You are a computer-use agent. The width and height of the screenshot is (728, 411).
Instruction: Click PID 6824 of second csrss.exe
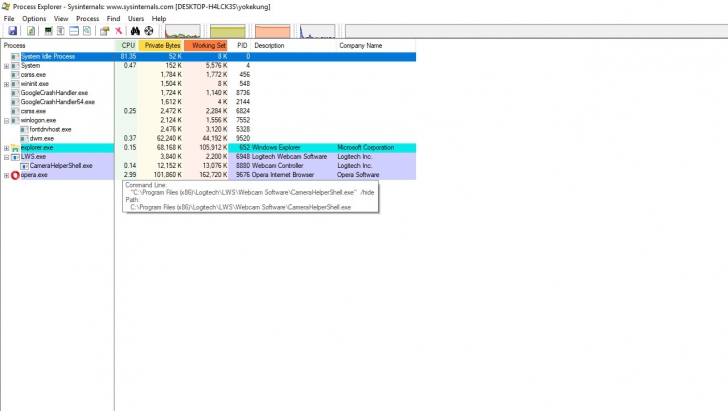243,111
